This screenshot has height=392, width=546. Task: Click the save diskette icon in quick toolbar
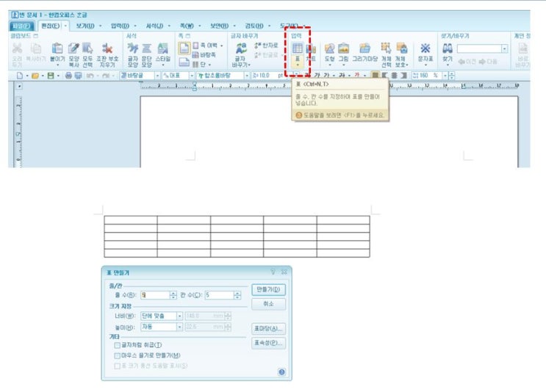coord(51,76)
